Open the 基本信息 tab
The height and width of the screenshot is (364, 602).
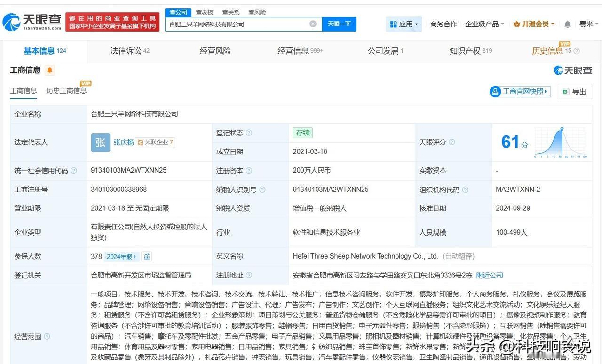coord(45,51)
